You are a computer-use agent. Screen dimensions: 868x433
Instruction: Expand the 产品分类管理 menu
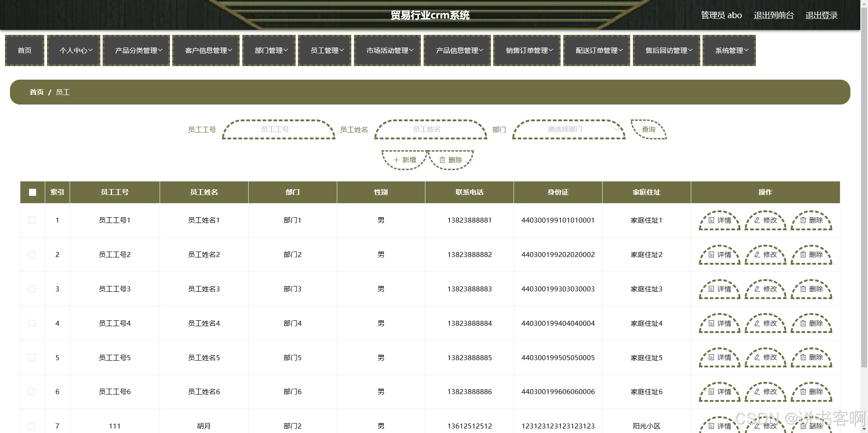(137, 51)
